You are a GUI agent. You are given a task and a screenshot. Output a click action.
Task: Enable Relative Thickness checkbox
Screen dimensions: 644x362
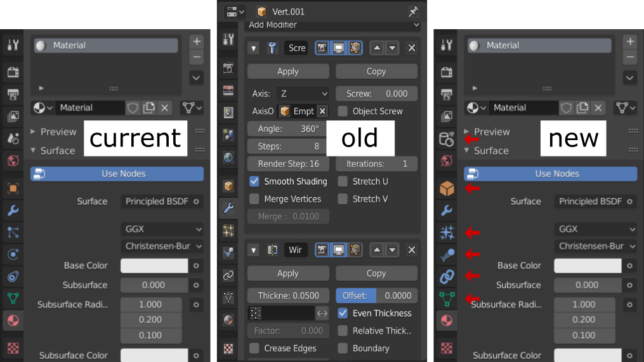tap(343, 330)
